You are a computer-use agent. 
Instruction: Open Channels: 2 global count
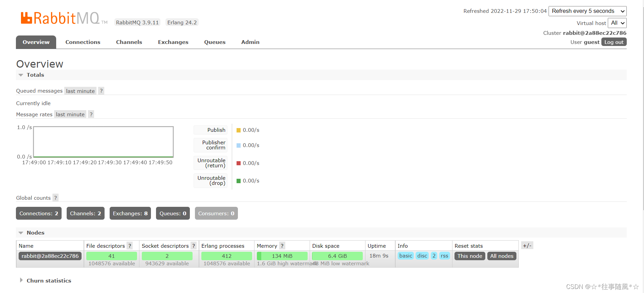pyautogui.click(x=86, y=213)
